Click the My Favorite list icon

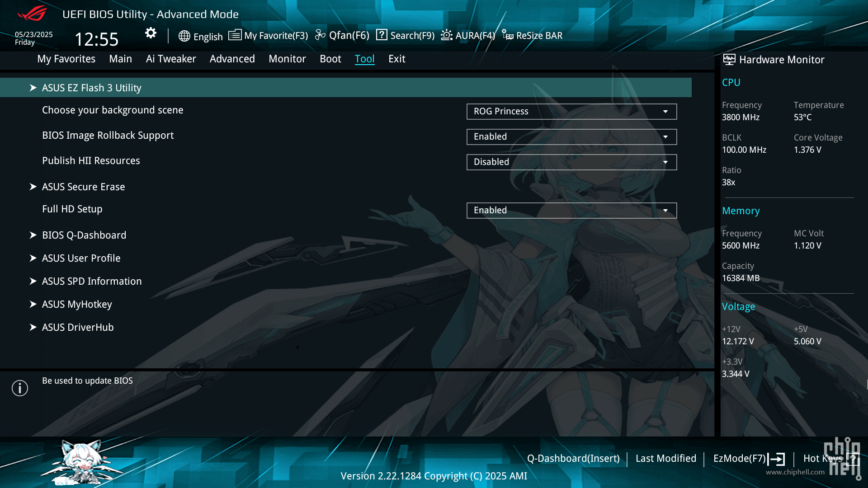pyautogui.click(x=235, y=35)
